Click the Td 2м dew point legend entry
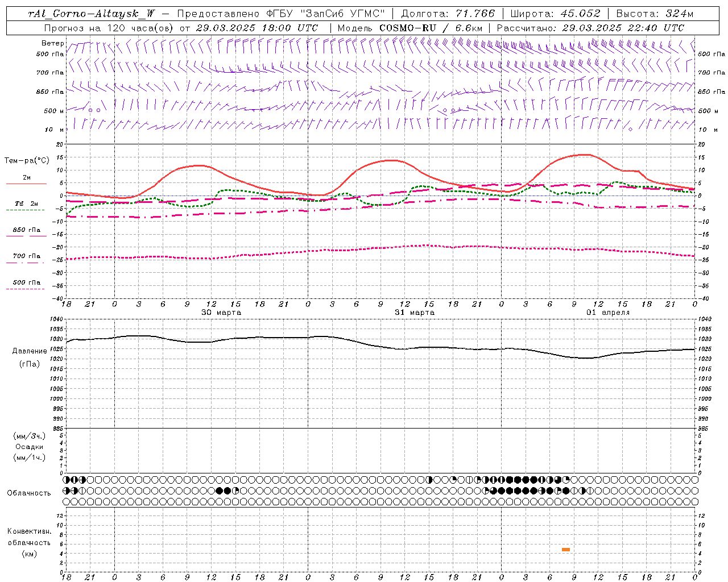The width and height of the screenshot is (728, 582). pos(27,203)
